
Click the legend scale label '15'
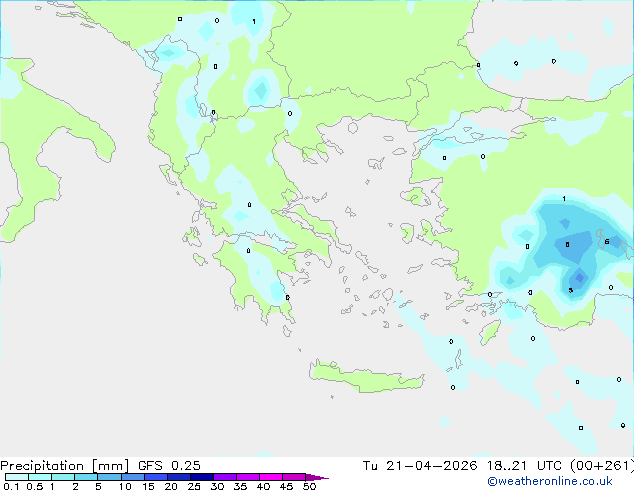point(148,486)
